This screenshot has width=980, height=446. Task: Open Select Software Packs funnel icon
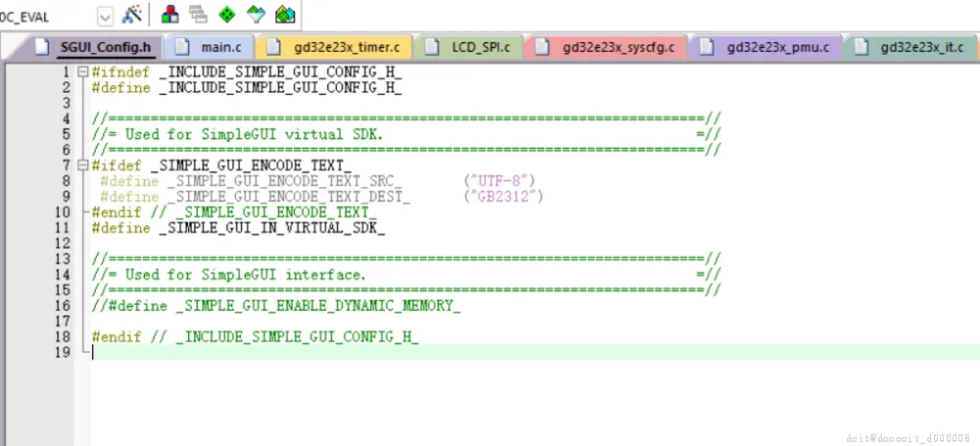(x=256, y=14)
